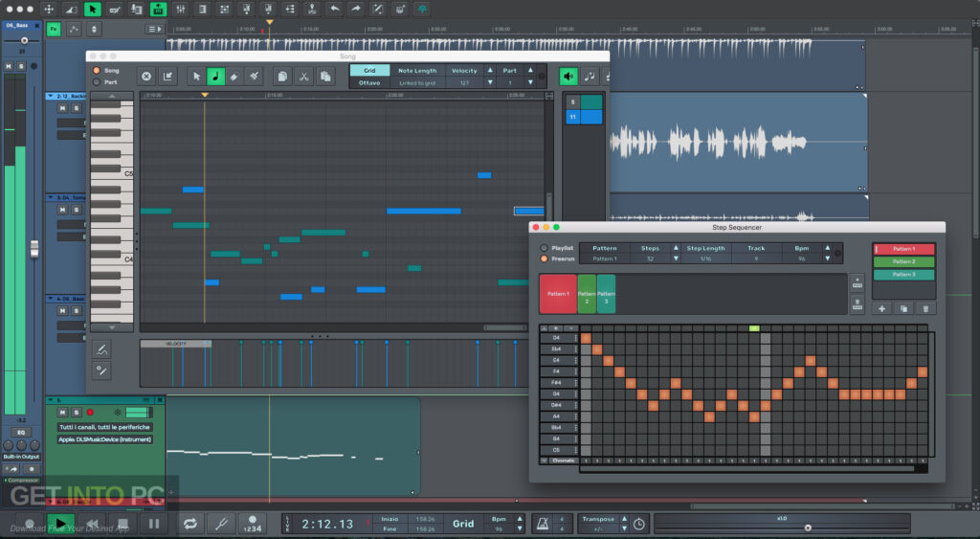
Task: Click the delete pattern trash icon
Action: pyautogui.click(x=925, y=308)
